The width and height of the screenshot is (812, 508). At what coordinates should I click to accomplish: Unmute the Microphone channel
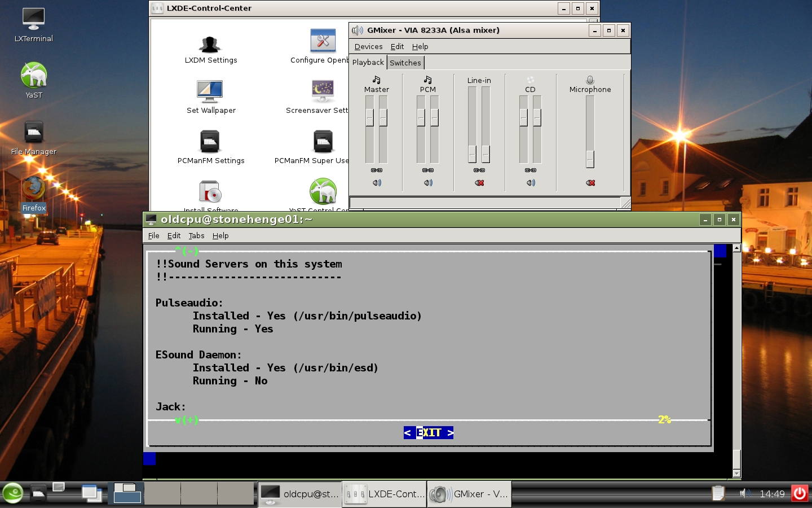[590, 182]
